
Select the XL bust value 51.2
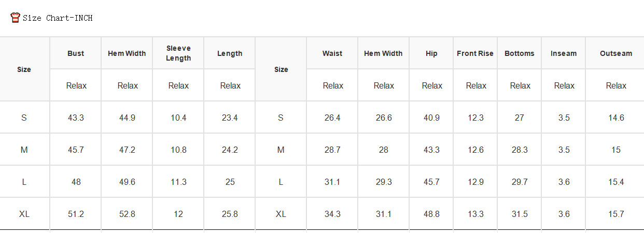(x=76, y=214)
